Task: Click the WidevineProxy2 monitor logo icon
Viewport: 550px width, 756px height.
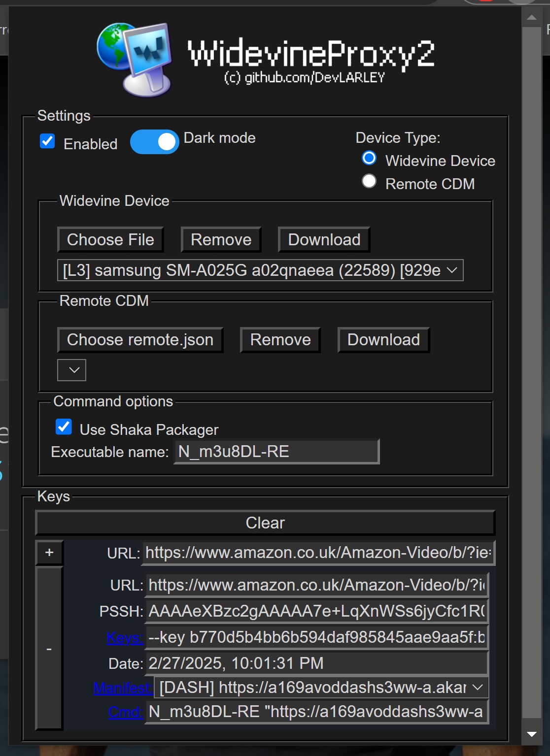Action: coord(135,59)
